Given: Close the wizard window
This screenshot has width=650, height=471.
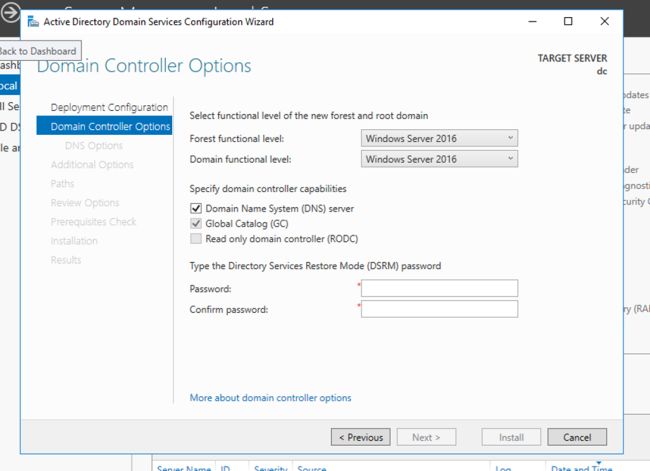Looking at the screenshot, I should [604, 22].
